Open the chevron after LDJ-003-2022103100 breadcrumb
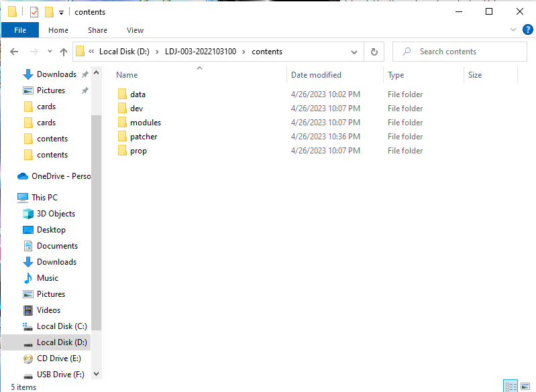The height and width of the screenshot is (392, 536). (x=244, y=52)
